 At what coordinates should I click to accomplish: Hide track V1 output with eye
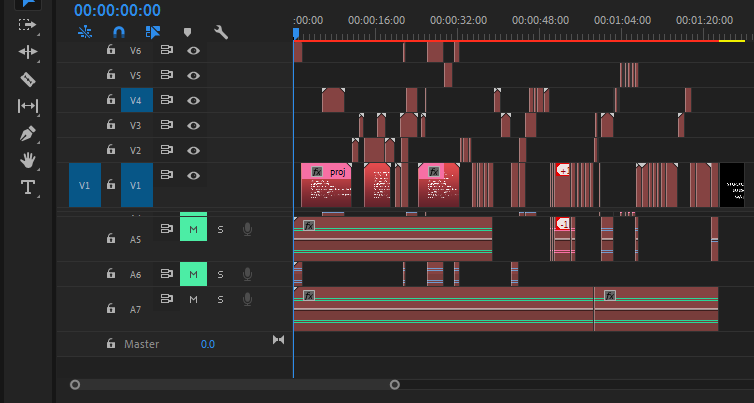point(193,176)
